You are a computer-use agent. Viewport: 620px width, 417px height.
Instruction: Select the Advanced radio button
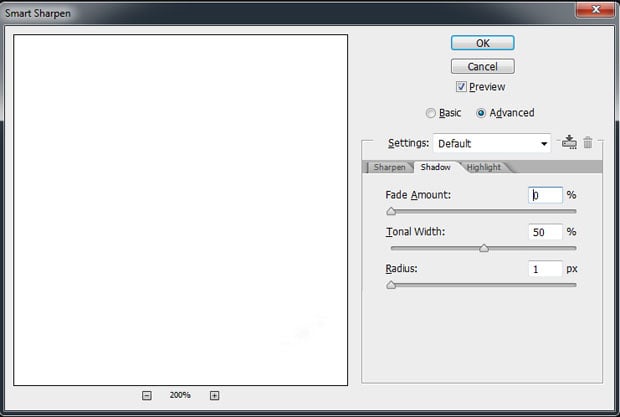(481, 113)
